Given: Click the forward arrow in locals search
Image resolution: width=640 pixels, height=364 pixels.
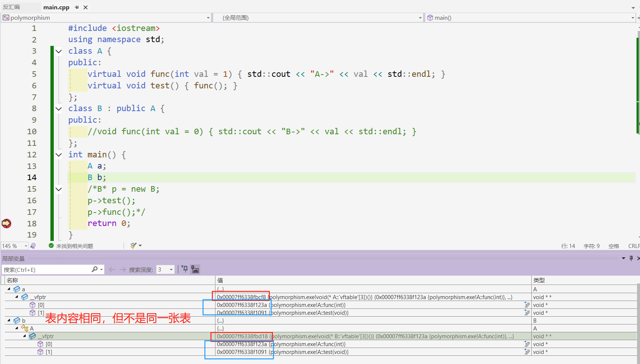Looking at the screenshot, I should pyautogui.click(x=122, y=269).
